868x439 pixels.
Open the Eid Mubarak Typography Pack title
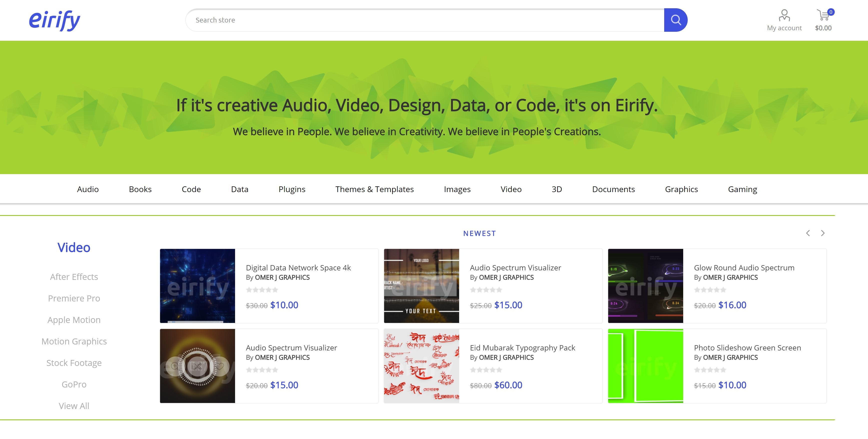click(x=522, y=348)
